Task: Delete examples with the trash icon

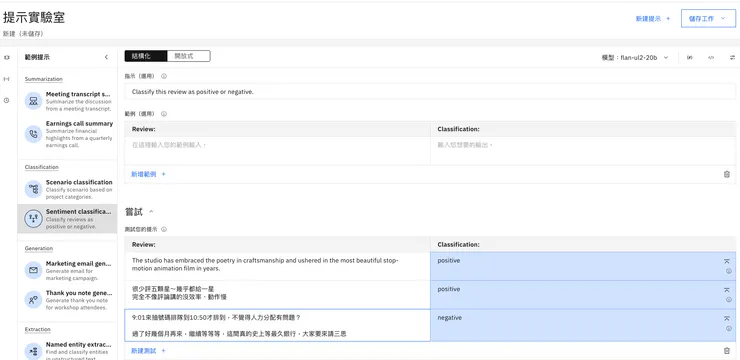Action: pos(727,174)
